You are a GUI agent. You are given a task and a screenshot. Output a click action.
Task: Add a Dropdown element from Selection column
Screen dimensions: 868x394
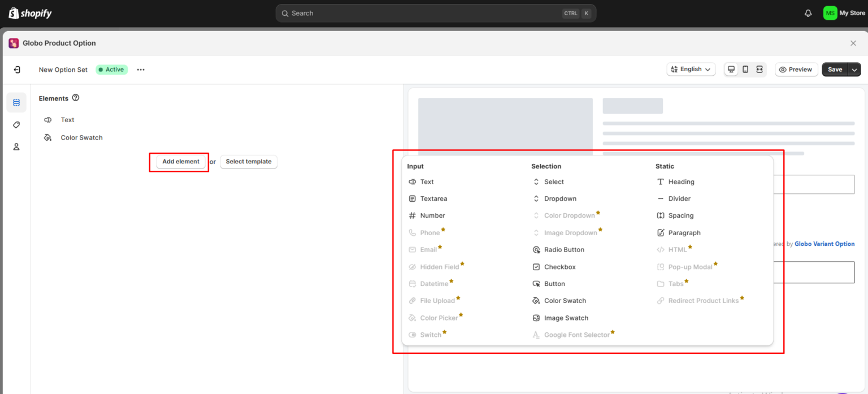[560, 198]
